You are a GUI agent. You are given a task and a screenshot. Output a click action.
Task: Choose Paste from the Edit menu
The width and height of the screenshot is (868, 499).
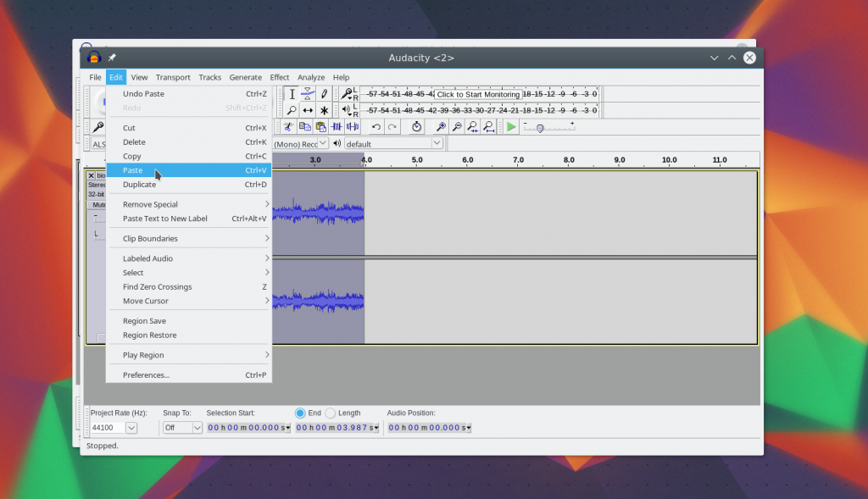click(133, 170)
